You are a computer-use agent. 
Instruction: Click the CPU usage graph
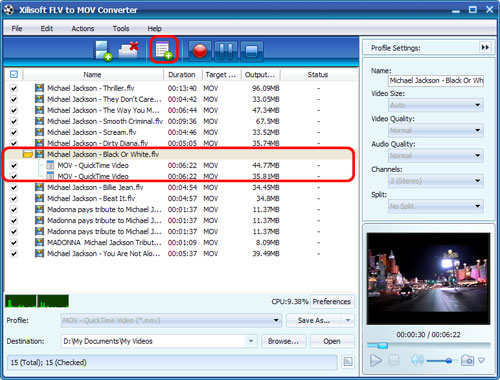pos(37,301)
